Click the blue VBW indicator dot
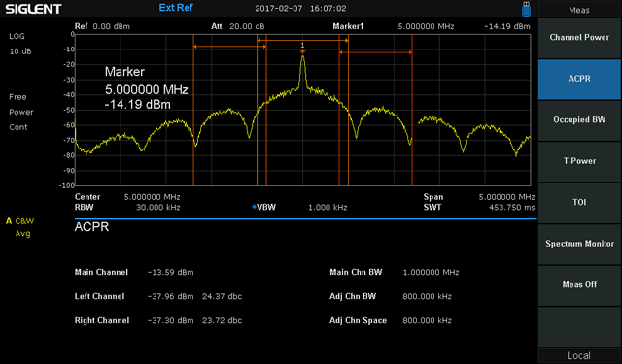 [x=254, y=207]
